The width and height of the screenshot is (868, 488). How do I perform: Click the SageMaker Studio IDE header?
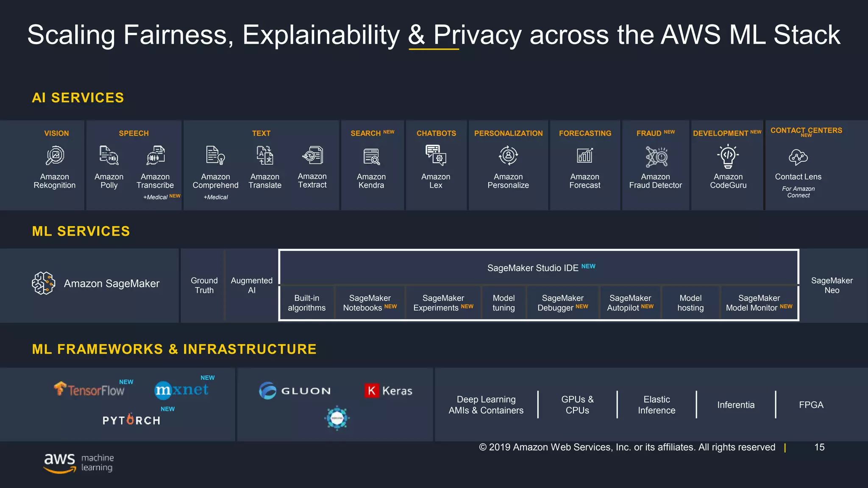pyautogui.click(x=539, y=268)
